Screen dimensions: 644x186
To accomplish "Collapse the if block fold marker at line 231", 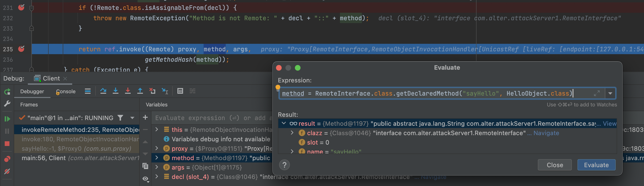I will 32,8.
